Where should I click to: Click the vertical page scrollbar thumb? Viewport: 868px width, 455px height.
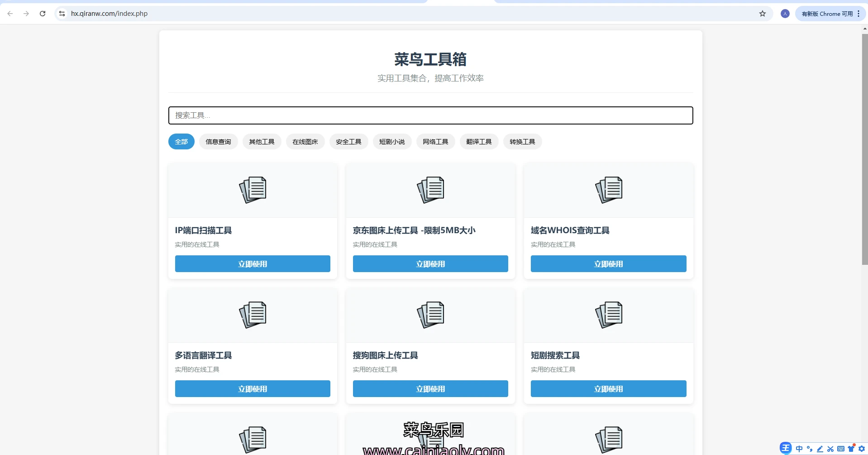865,149
